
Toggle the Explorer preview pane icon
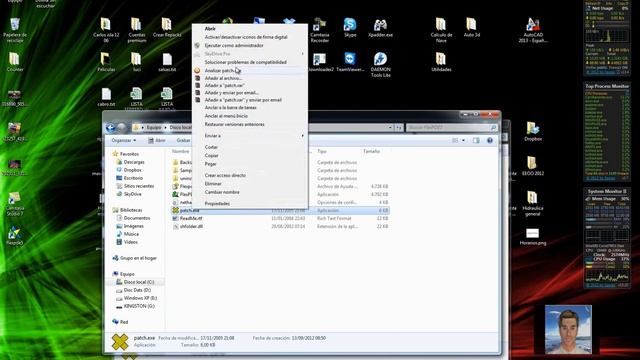click(476, 140)
